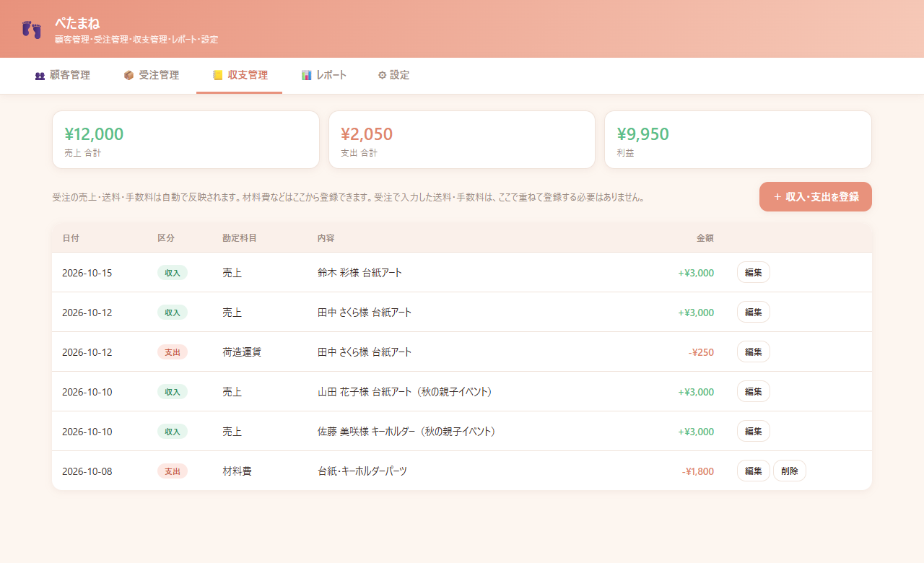This screenshot has width=924, height=563.
Task: Click the 収入 badge in 鈴木 彩様 row
Action: (x=173, y=273)
